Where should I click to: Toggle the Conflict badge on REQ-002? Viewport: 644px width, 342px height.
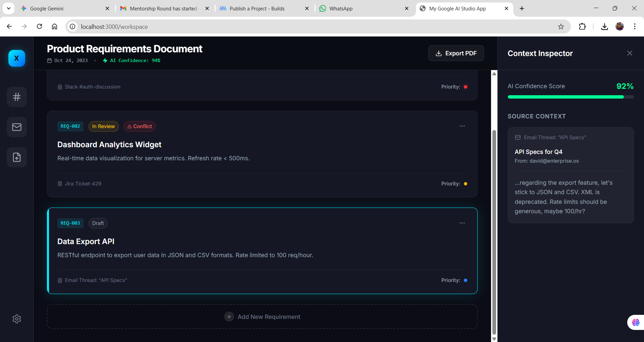(x=140, y=126)
